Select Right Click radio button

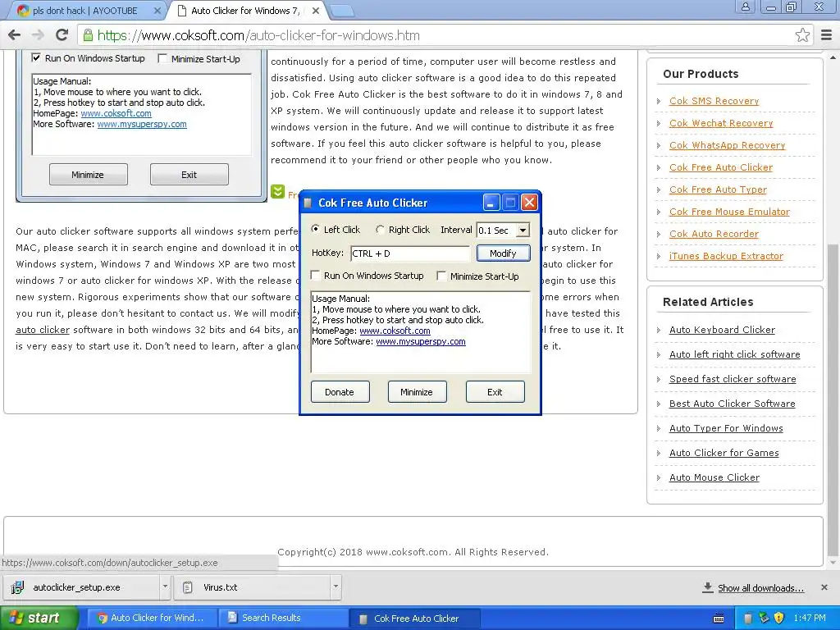[x=380, y=230]
